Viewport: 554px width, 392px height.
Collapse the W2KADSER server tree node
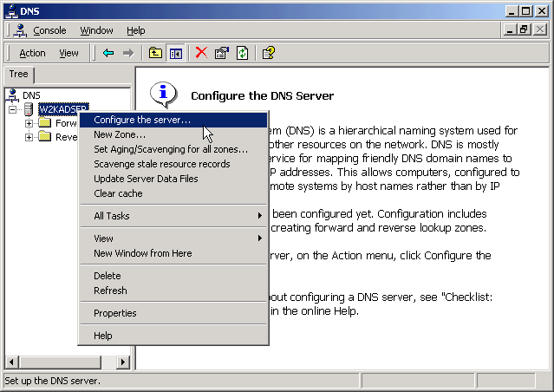[x=12, y=109]
